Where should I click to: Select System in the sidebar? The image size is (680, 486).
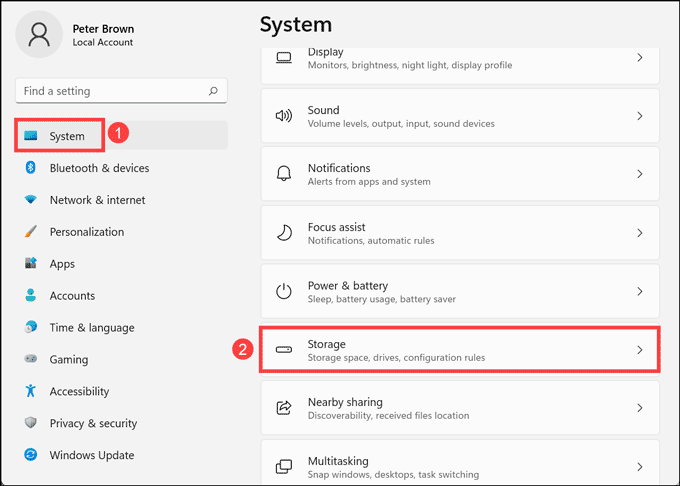(121, 136)
